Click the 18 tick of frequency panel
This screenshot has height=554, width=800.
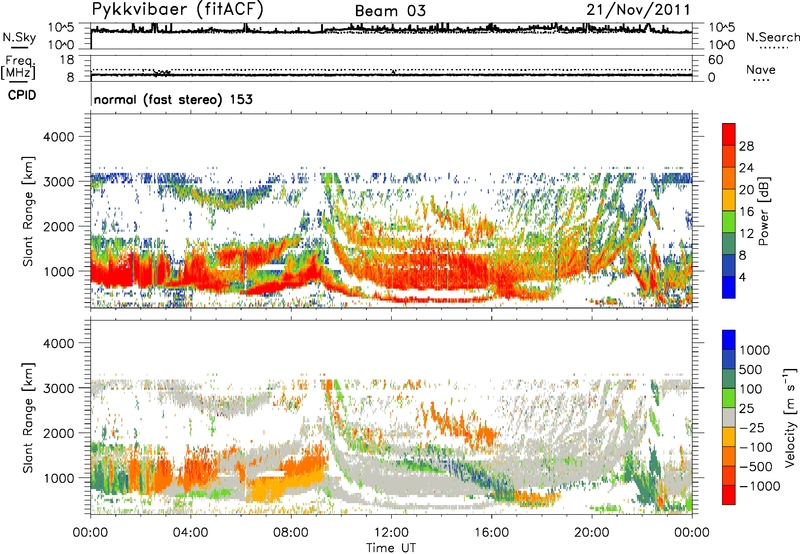pyautogui.click(x=67, y=60)
